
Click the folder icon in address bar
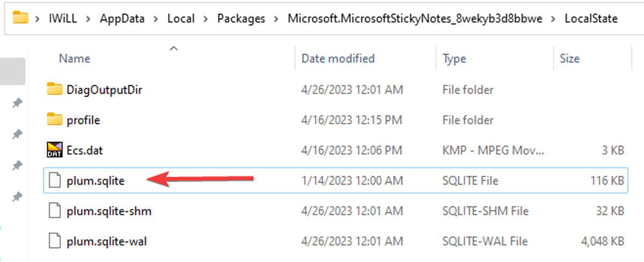[x=20, y=18]
